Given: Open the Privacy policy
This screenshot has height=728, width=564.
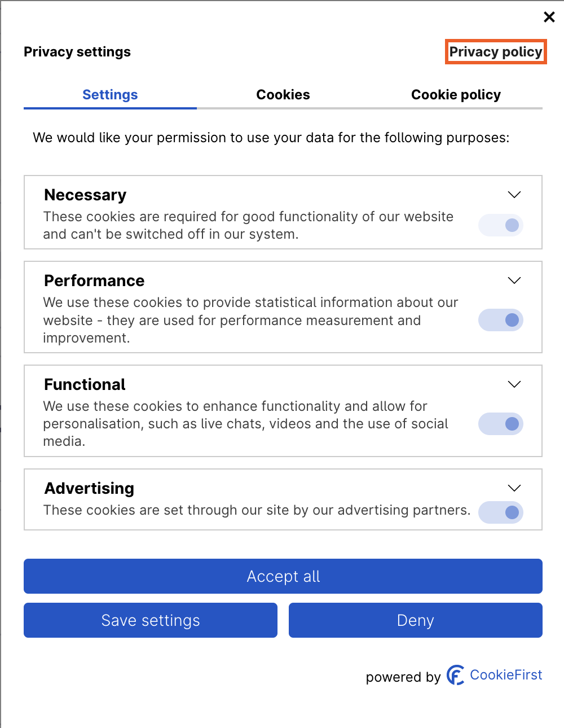Looking at the screenshot, I should 496,51.
